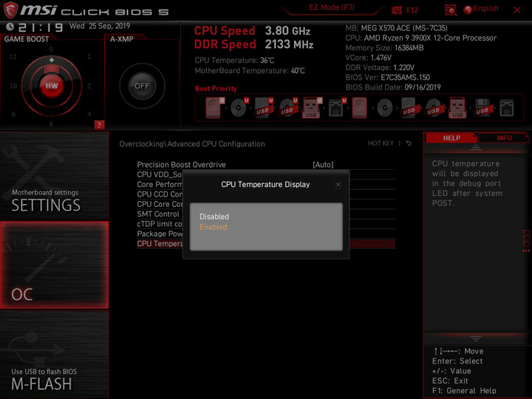Select the legacy USB hard disk boot icon
Image resolution: width=532 pixels, height=399 pixels.
click(409, 108)
